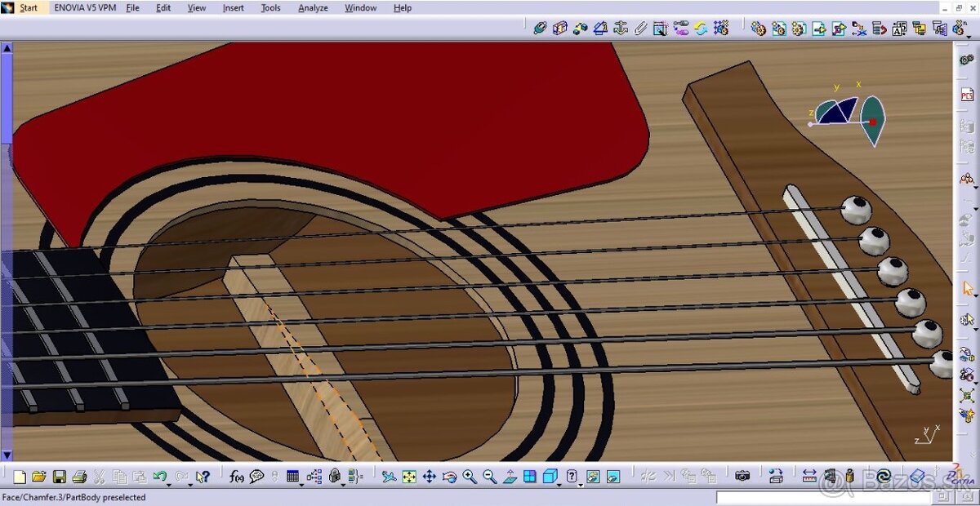
Task: Open the Analyze menu
Action: point(313,8)
